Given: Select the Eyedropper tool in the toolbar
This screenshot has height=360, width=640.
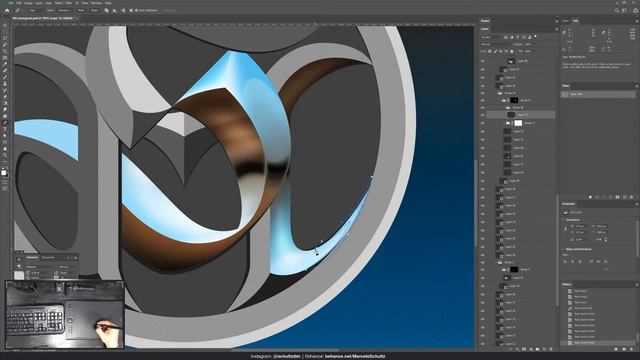Looking at the screenshot, I should click(x=5, y=64).
